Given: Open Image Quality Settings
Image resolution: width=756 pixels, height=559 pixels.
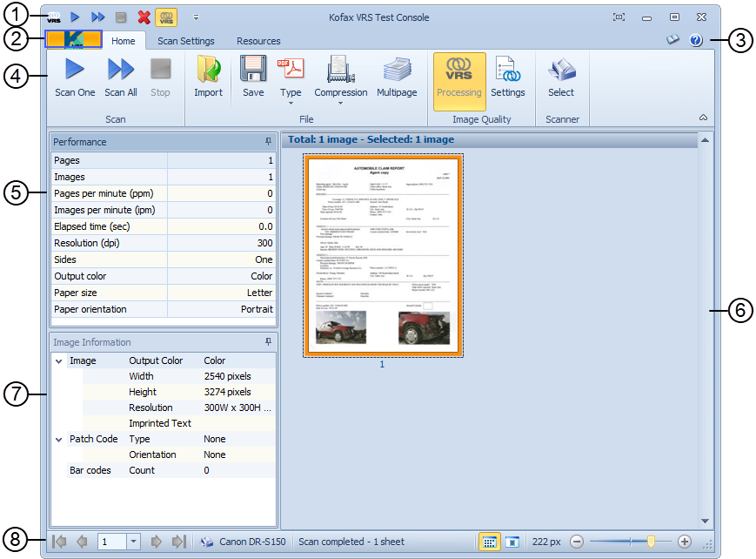Looking at the screenshot, I should coord(507,77).
